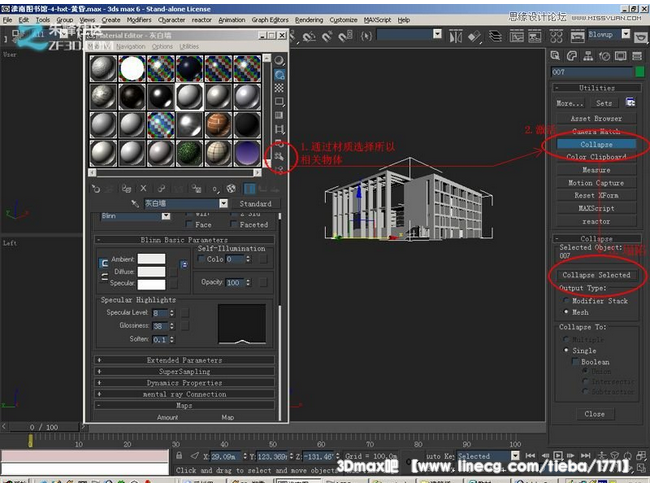Enable the Boolean checkbox
658x483 pixels.
[576, 361]
